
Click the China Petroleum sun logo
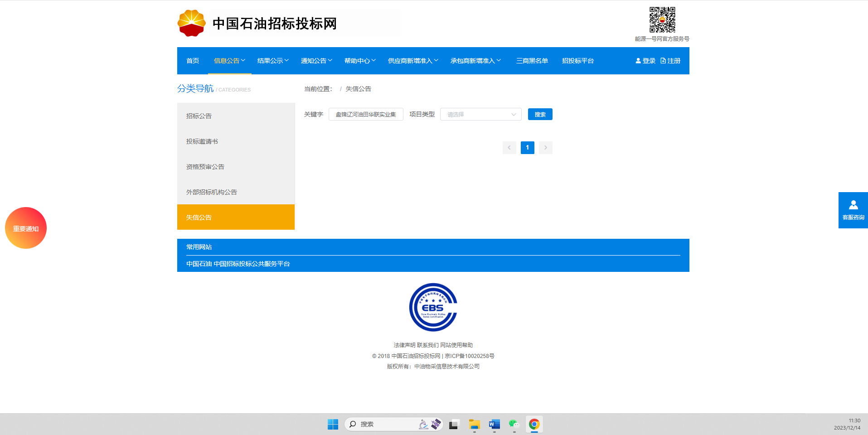tap(192, 23)
